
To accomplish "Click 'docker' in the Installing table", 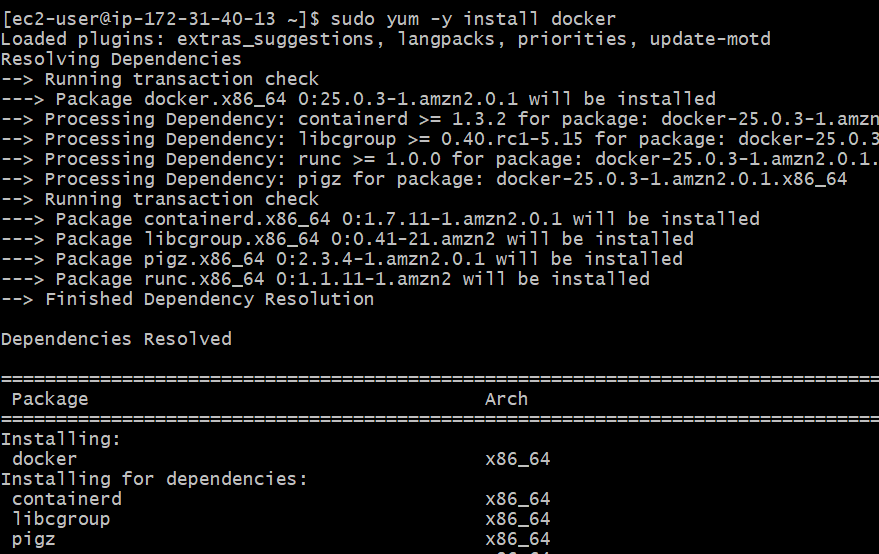I will tap(44, 459).
